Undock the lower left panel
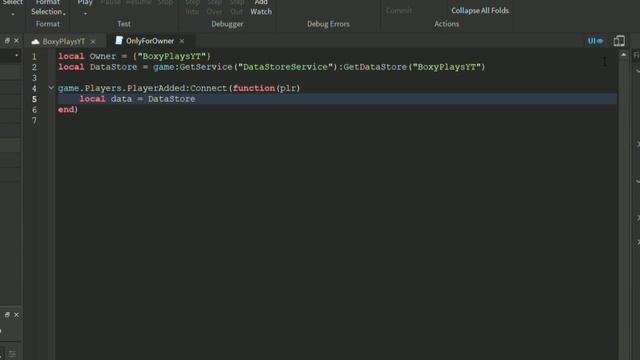This screenshot has width=640, height=360. pos(7,315)
